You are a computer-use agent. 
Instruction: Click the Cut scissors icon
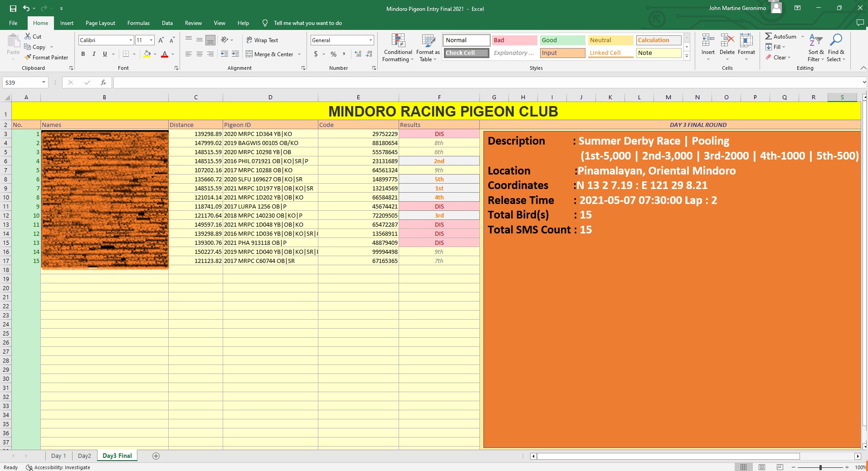click(x=28, y=36)
